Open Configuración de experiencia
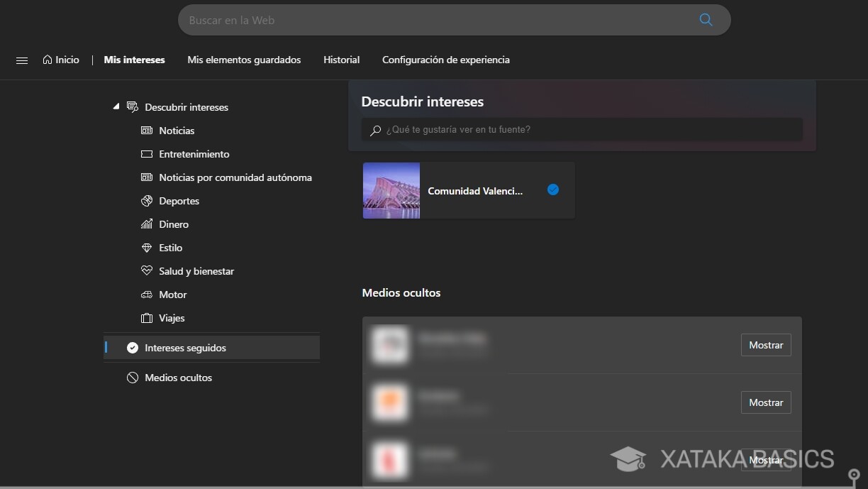The image size is (868, 489). point(445,60)
